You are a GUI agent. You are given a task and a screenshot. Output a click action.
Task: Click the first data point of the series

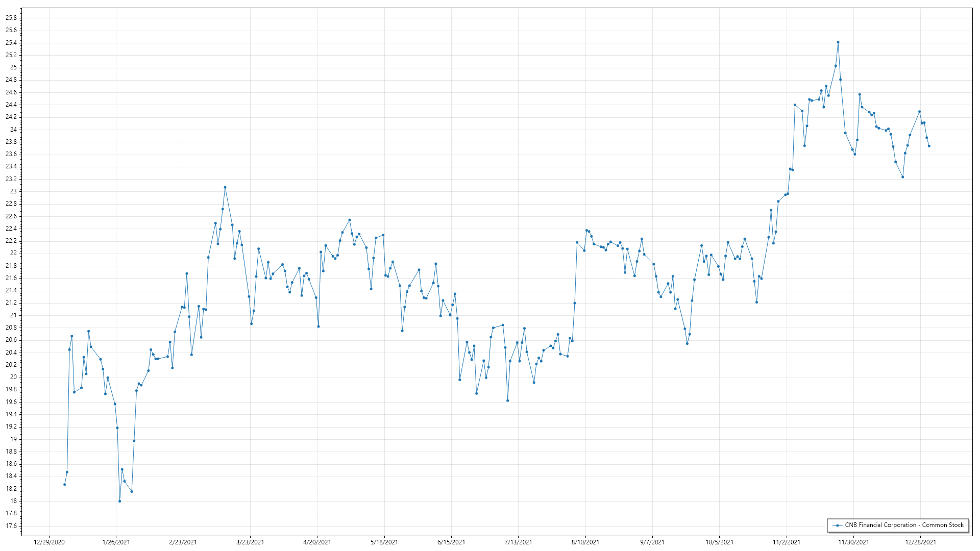(64, 484)
